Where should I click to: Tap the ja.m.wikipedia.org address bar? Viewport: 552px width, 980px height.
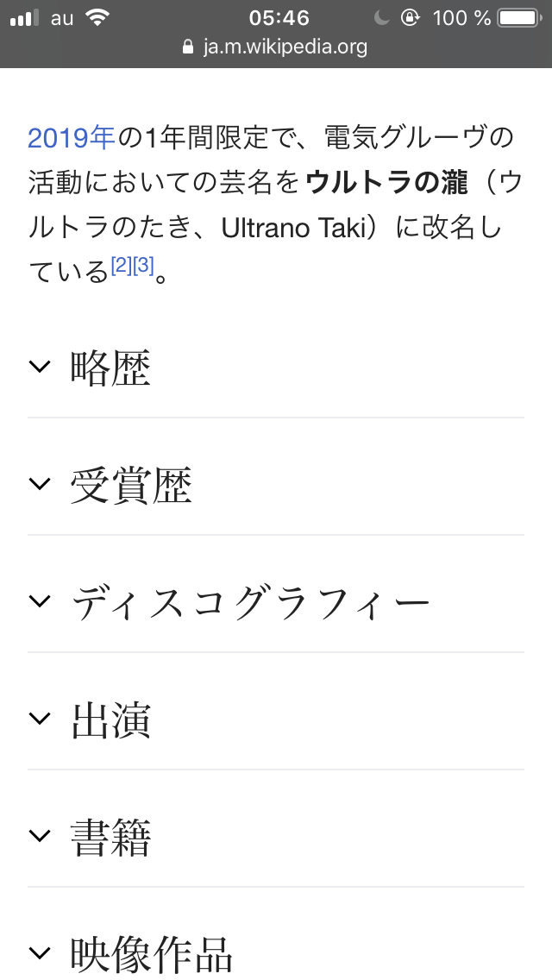285,47
